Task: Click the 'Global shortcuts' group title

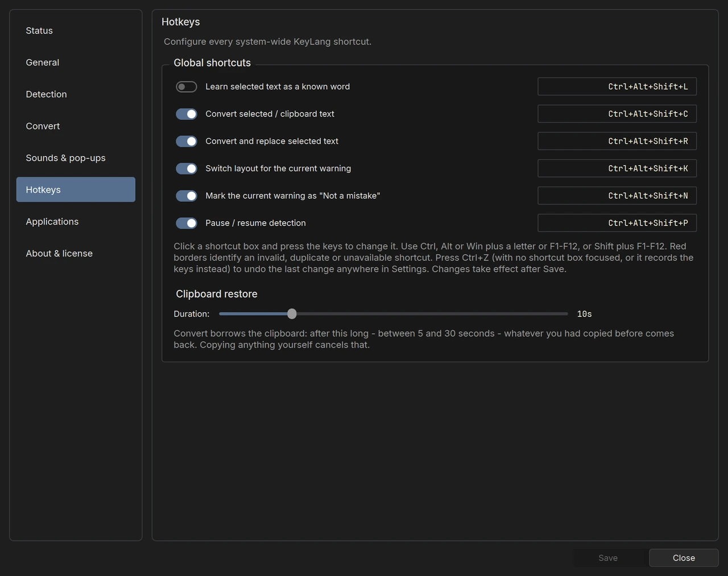Action: [212, 63]
